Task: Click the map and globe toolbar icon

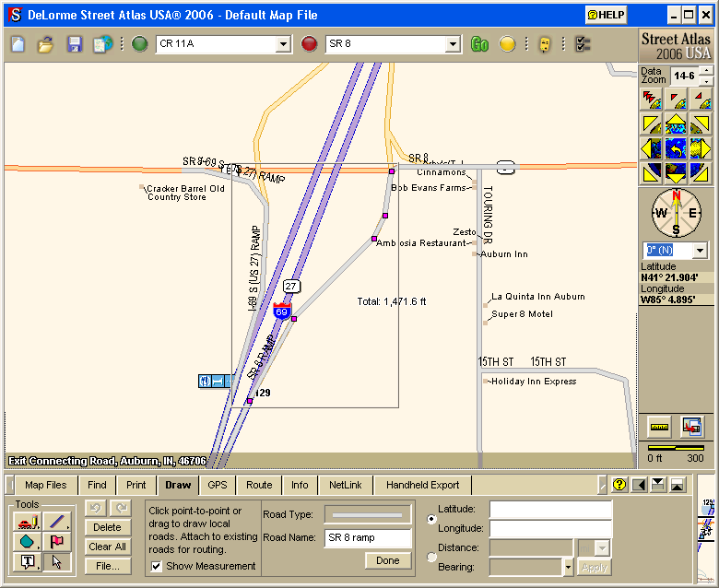Action: (102, 44)
